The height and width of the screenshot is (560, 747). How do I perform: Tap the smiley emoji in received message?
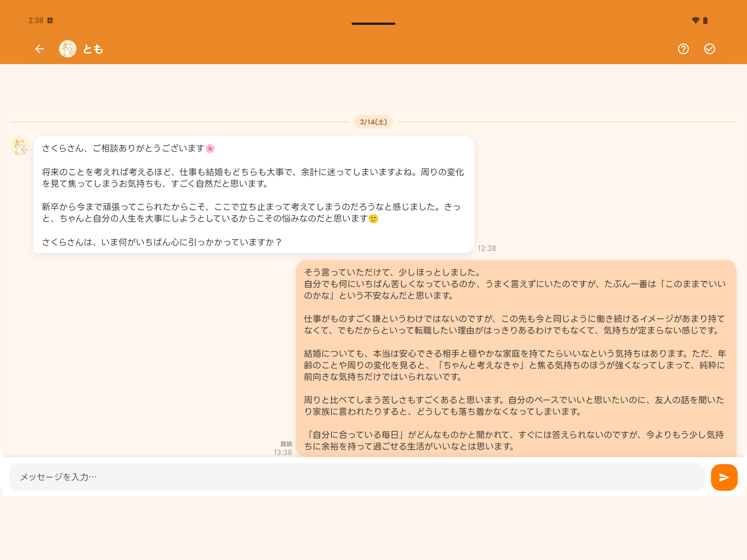click(373, 219)
